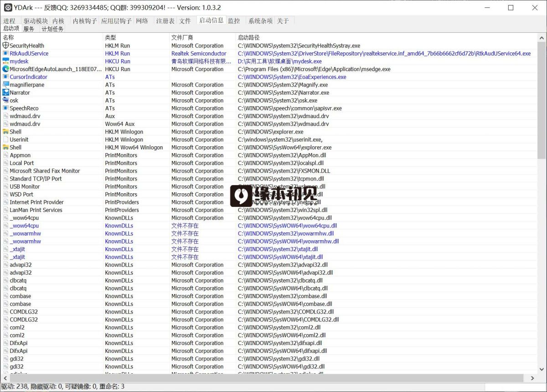This screenshot has height=392, width=547.
Task: Open the 系统杂项 tab
Action: pyautogui.click(x=260, y=21)
